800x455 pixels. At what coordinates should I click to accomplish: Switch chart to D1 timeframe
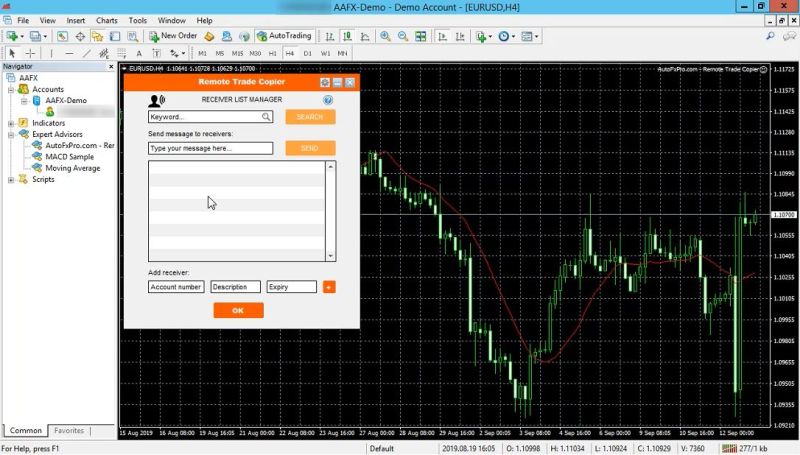coord(307,53)
